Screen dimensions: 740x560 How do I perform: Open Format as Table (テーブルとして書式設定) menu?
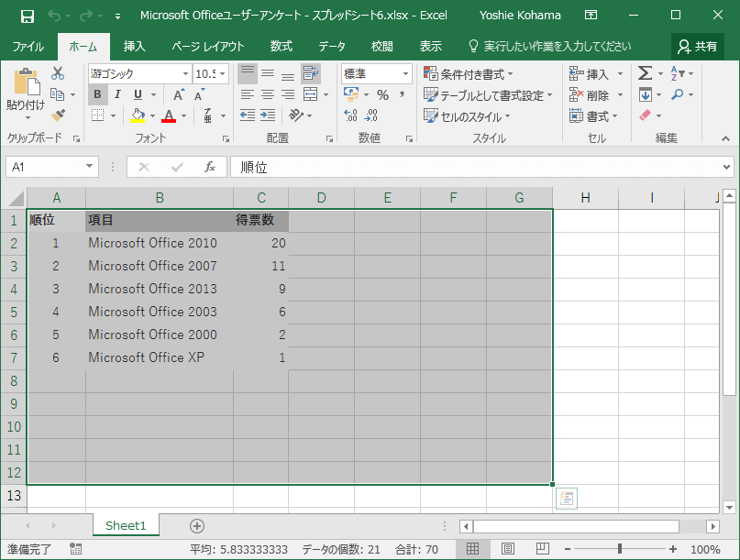tap(488, 95)
